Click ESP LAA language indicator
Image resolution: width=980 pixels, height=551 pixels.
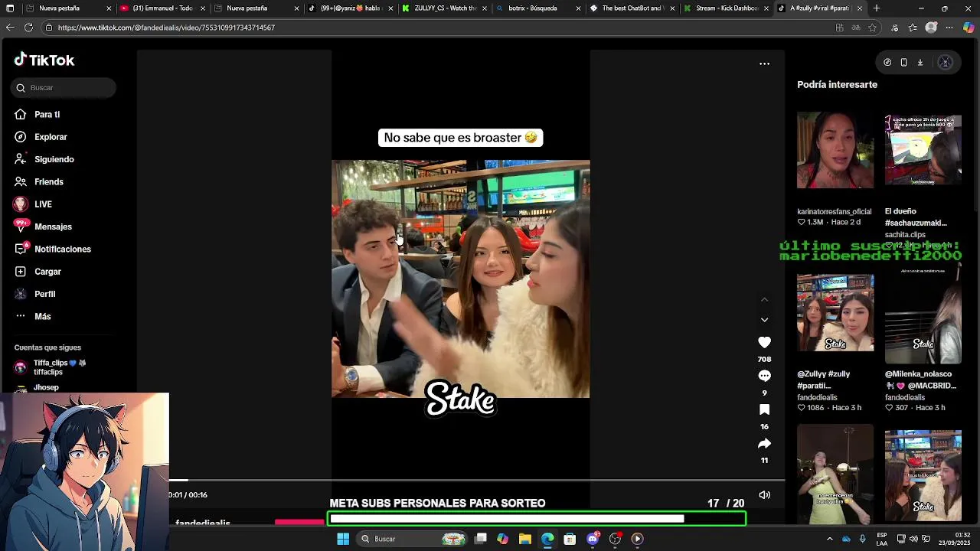pos(882,539)
